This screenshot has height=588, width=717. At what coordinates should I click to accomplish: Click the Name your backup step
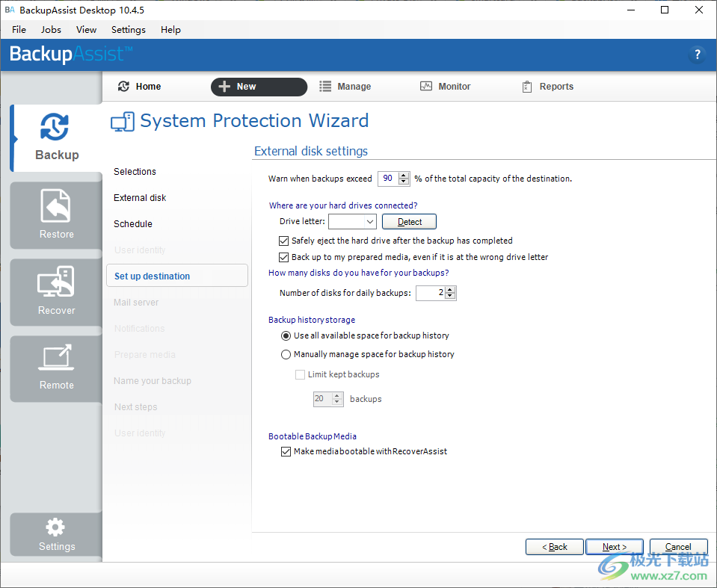(x=153, y=381)
